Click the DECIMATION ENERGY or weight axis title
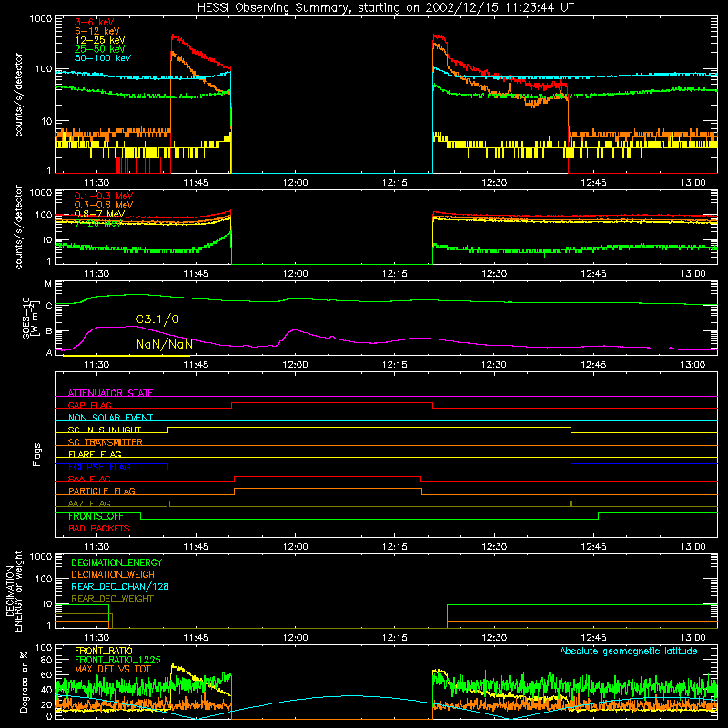Screen dimensions: 728x728 [x=15, y=591]
